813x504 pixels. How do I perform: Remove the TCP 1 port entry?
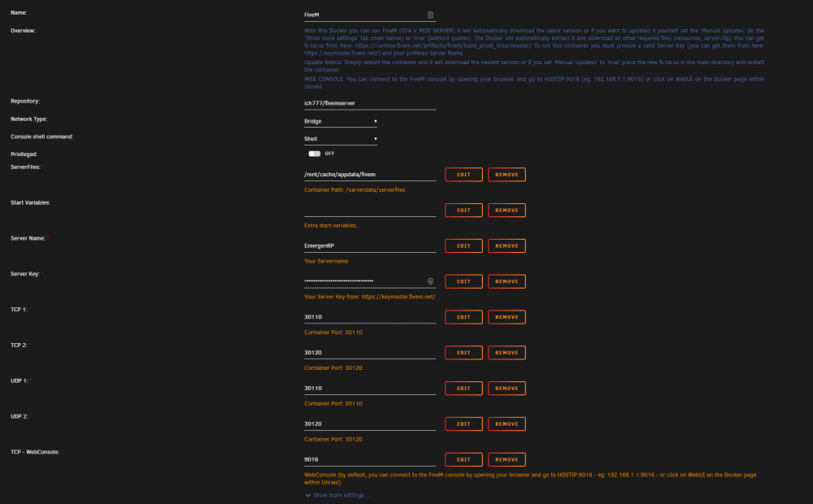[x=506, y=317]
